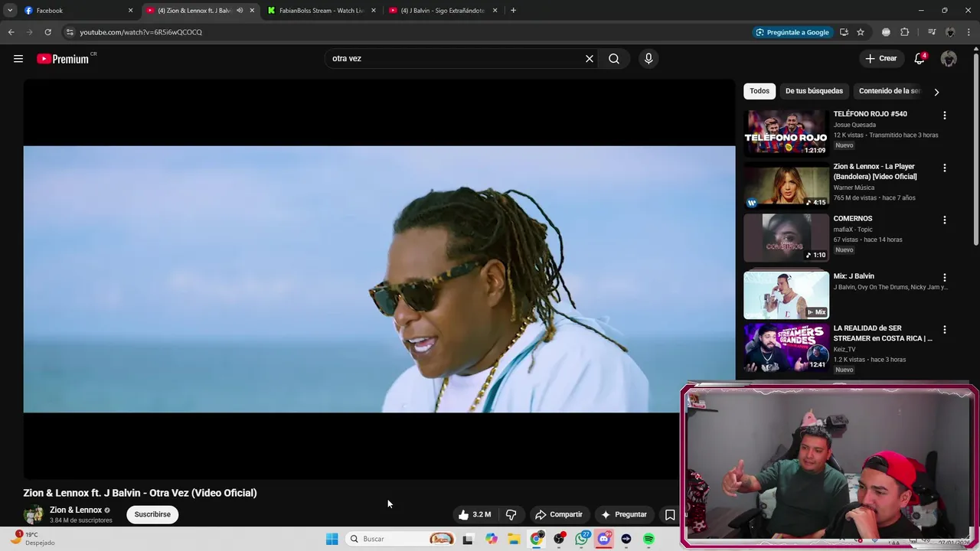The image size is (980, 551).
Task: Share the video using Compartir
Action: tap(559, 514)
